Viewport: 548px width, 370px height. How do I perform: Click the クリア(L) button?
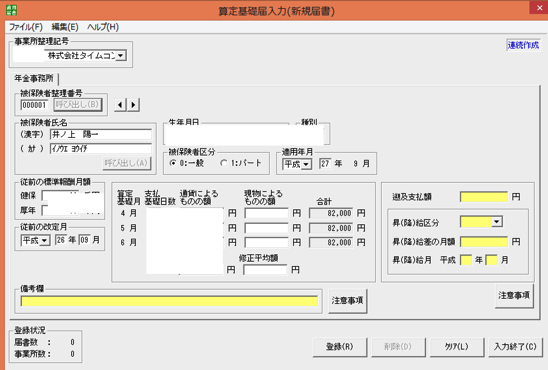click(x=456, y=347)
